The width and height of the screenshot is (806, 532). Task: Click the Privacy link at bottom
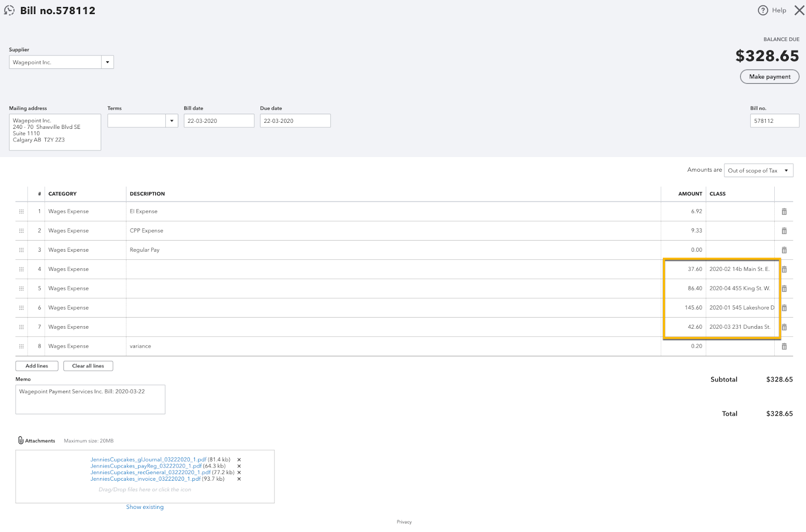404,522
